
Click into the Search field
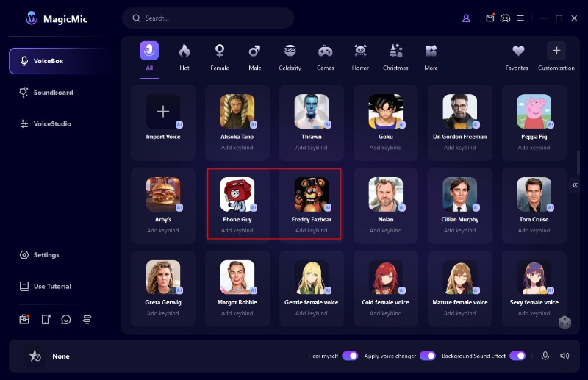pos(208,18)
